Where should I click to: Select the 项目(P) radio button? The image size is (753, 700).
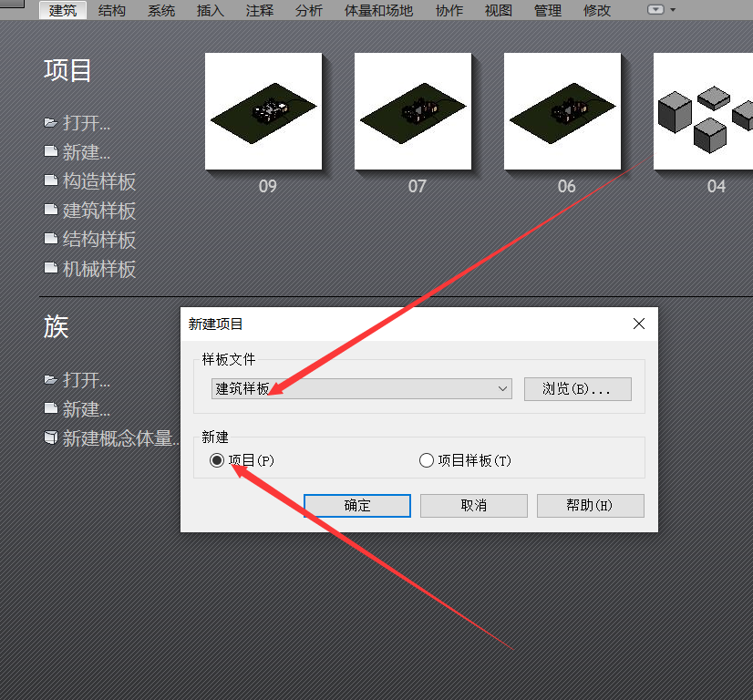click(217, 461)
